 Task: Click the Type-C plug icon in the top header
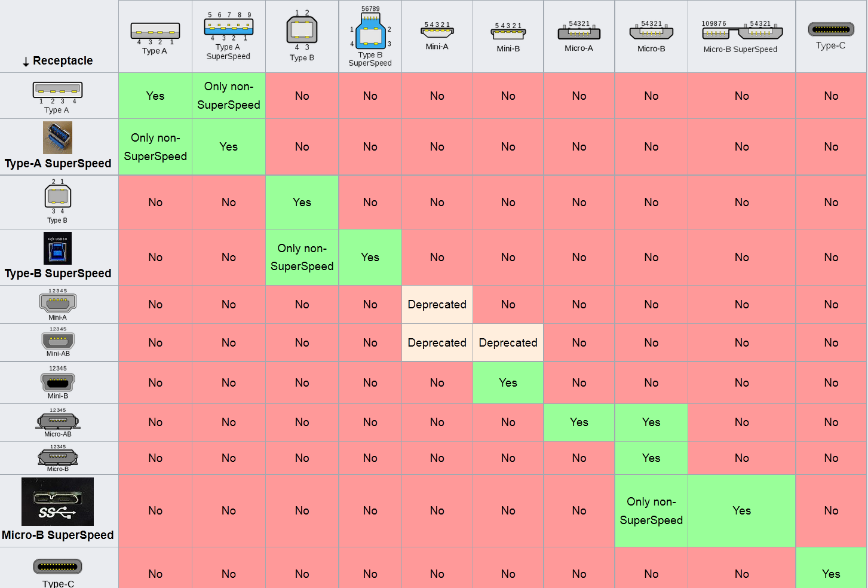click(830, 29)
